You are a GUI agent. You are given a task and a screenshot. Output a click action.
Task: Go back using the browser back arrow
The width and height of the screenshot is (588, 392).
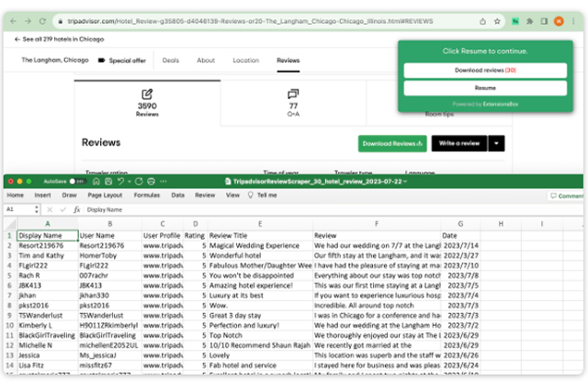point(14,21)
